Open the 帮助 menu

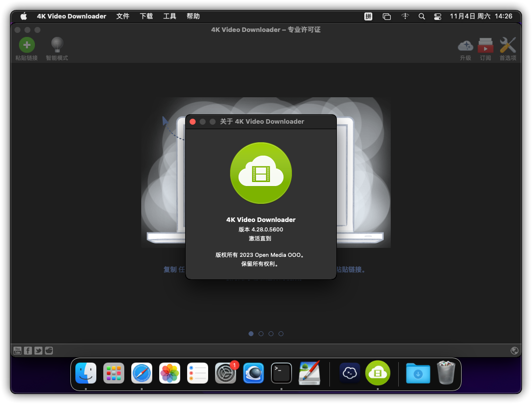pos(193,16)
